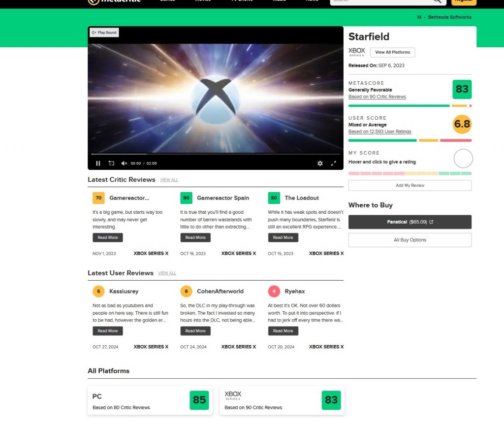
Task: Click the empty My Score circle
Action: (x=463, y=159)
